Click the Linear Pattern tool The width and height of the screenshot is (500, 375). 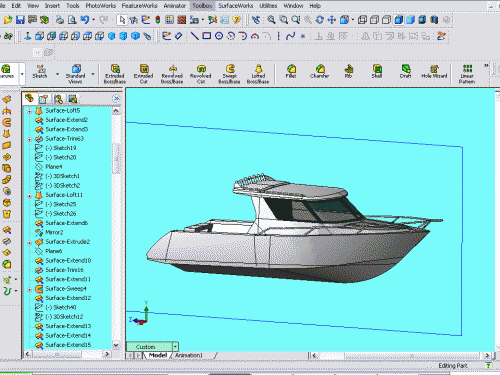click(x=467, y=74)
